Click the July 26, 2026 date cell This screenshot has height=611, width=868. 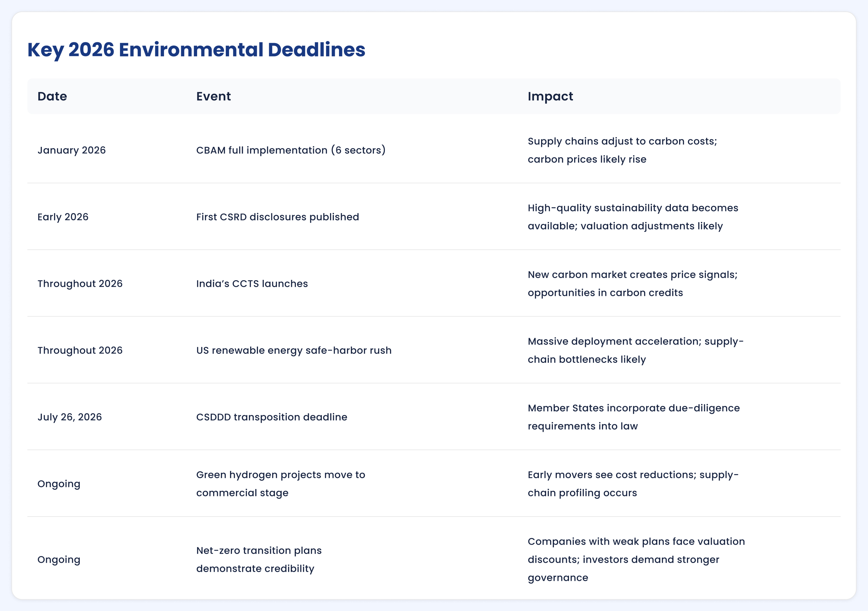pyautogui.click(x=70, y=417)
